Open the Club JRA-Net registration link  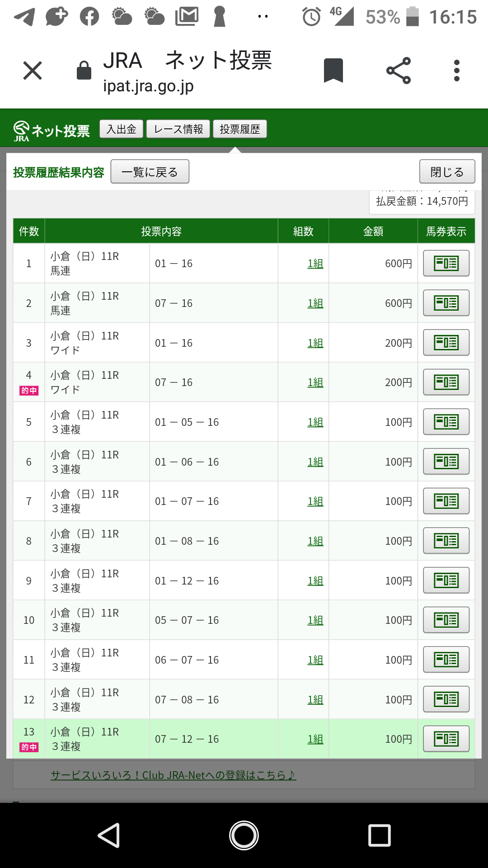[x=173, y=775]
